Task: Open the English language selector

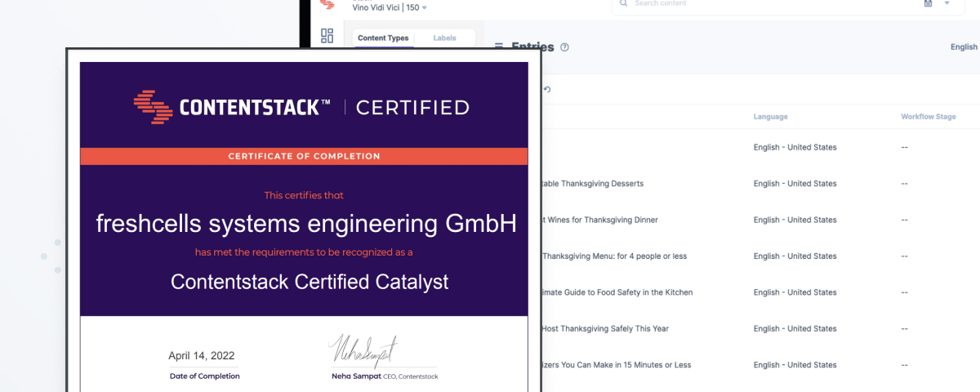Action: point(964,47)
